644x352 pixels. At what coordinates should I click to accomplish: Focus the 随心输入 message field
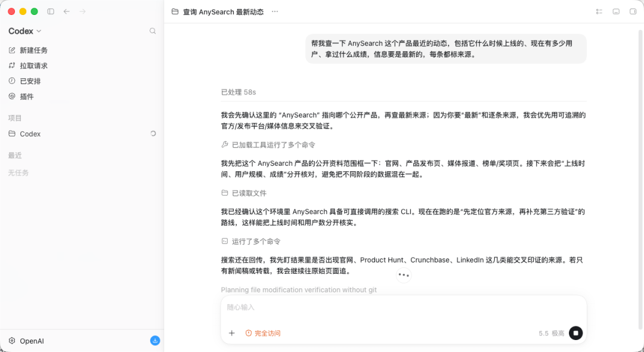pos(403,308)
